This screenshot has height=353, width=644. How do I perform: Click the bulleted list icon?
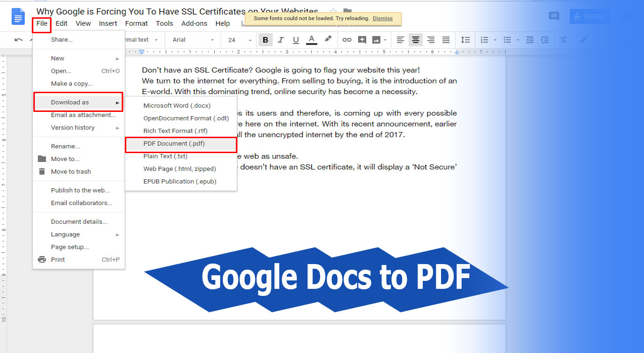[x=507, y=40]
